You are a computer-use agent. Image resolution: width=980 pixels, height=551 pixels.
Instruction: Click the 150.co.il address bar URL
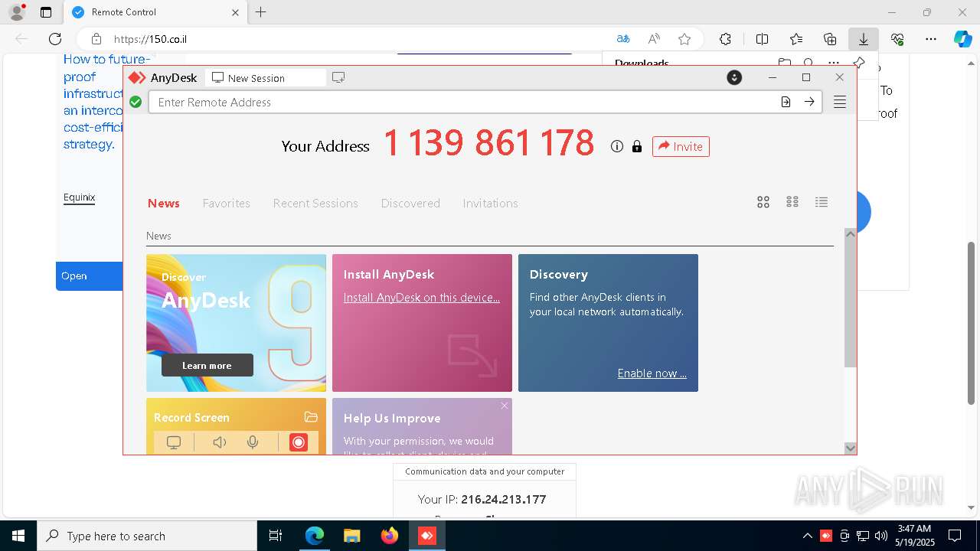(150, 39)
